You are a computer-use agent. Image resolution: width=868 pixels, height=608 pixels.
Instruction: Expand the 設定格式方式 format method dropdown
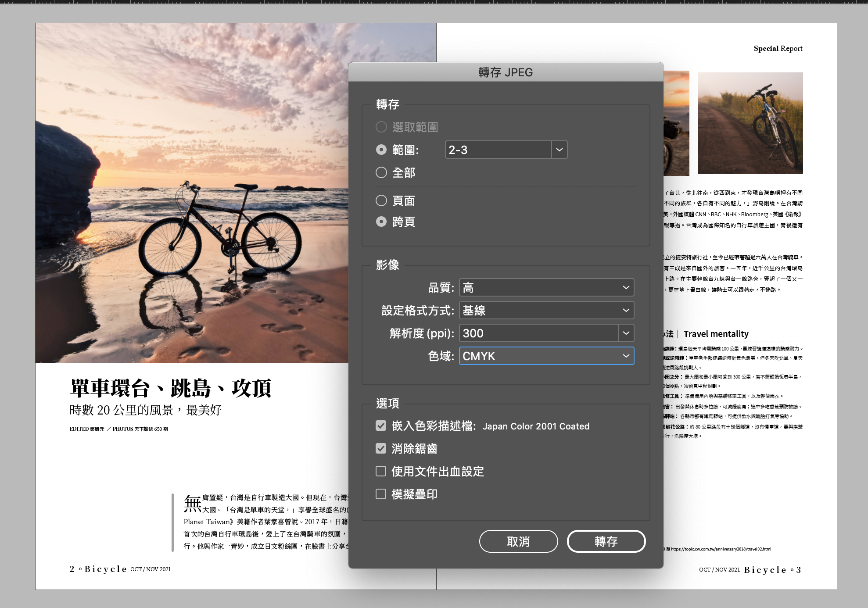point(546,311)
